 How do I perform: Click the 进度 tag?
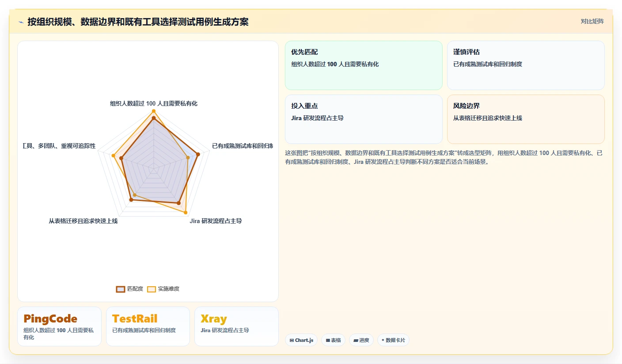point(361,340)
